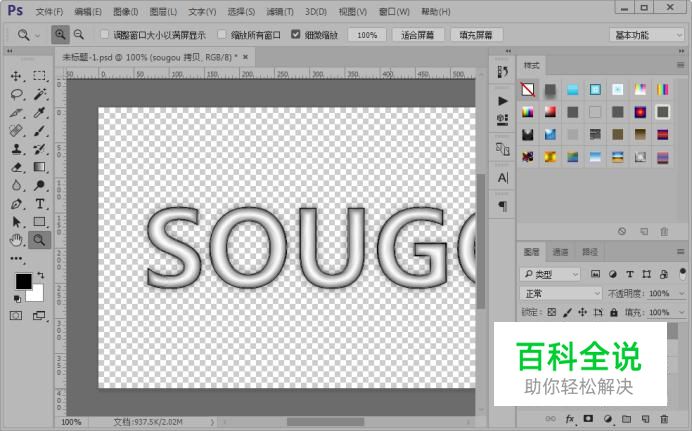The height and width of the screenshot is (431, 692).
Task: Apply the no-style (none) swatch in Styles
Action: (528, 90)
